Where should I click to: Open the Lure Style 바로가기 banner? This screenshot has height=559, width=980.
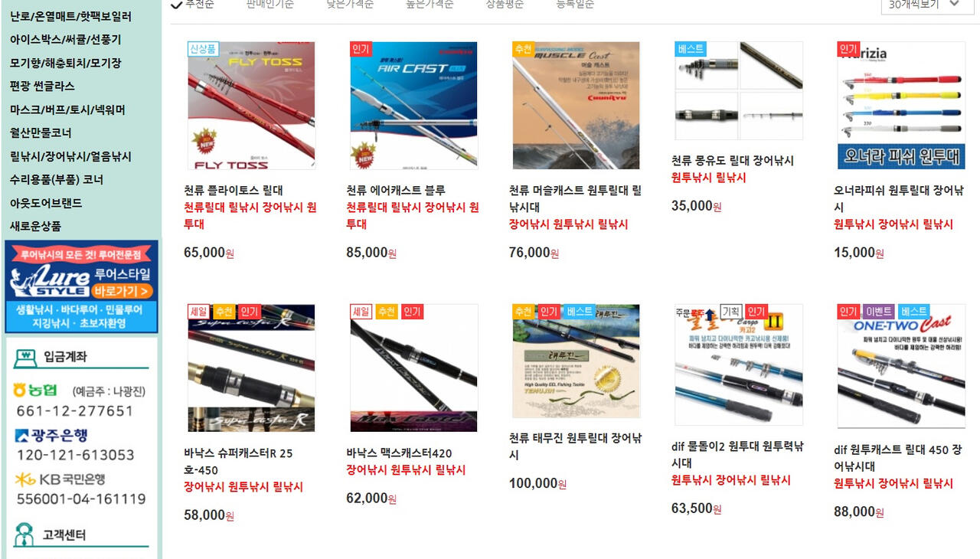(81, 287)
